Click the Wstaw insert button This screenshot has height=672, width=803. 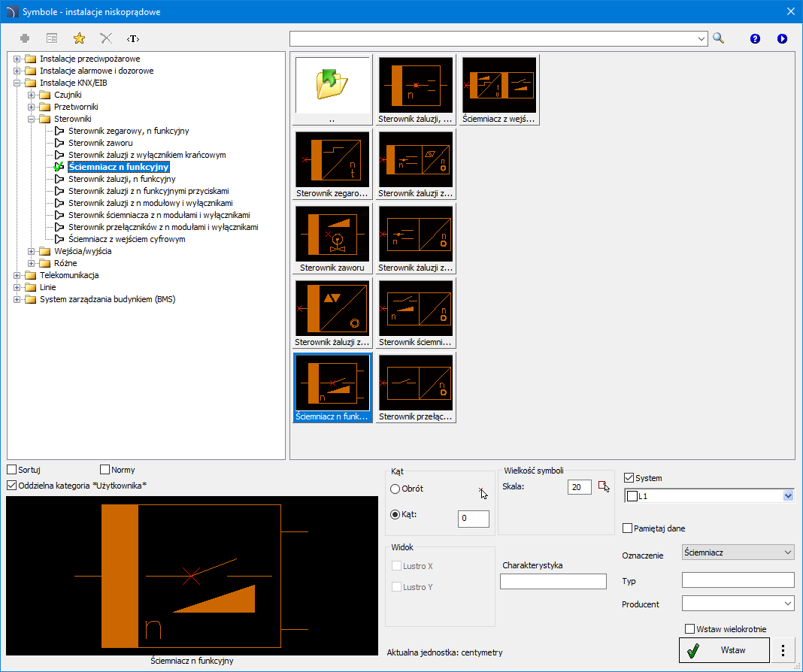click(724, 650)
